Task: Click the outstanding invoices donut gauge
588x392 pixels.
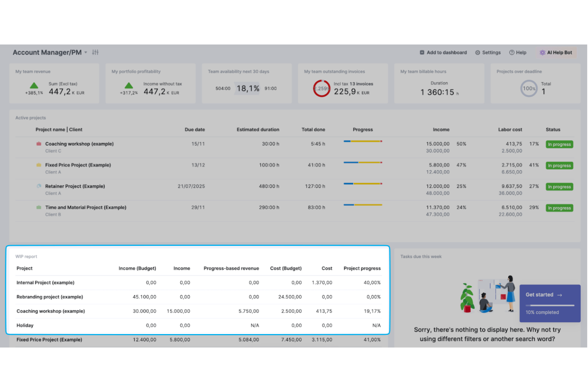Action: 322,88
